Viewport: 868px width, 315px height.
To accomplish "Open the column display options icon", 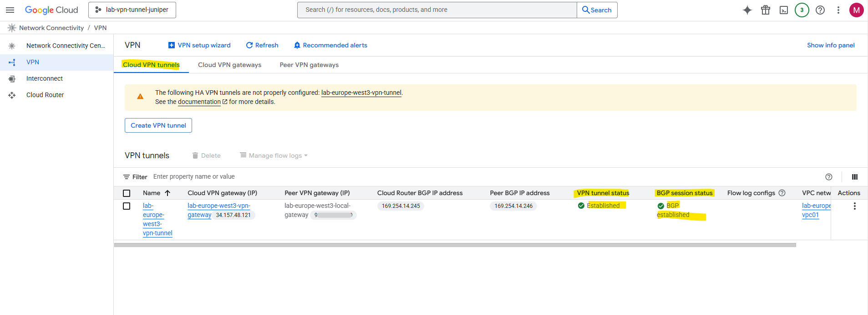I will tap(855, 177).
